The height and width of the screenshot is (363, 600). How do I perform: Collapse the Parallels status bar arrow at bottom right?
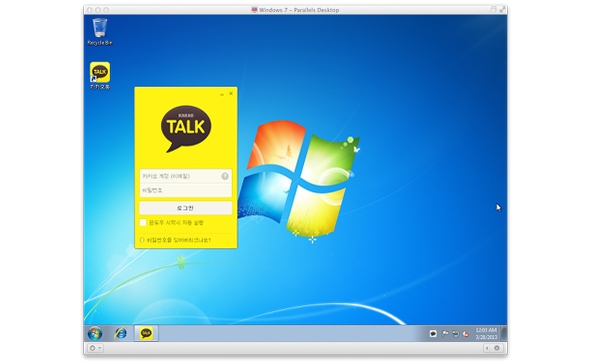coord(487,348)
